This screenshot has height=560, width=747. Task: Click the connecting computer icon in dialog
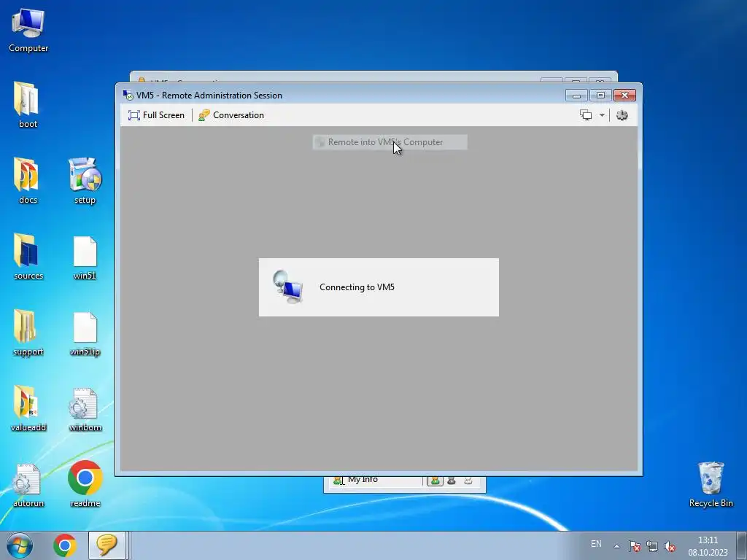(x=287, y=287)
